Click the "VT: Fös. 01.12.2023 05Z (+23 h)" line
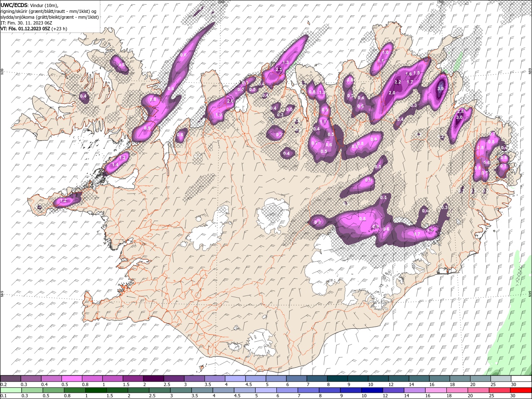 point(34,29)
